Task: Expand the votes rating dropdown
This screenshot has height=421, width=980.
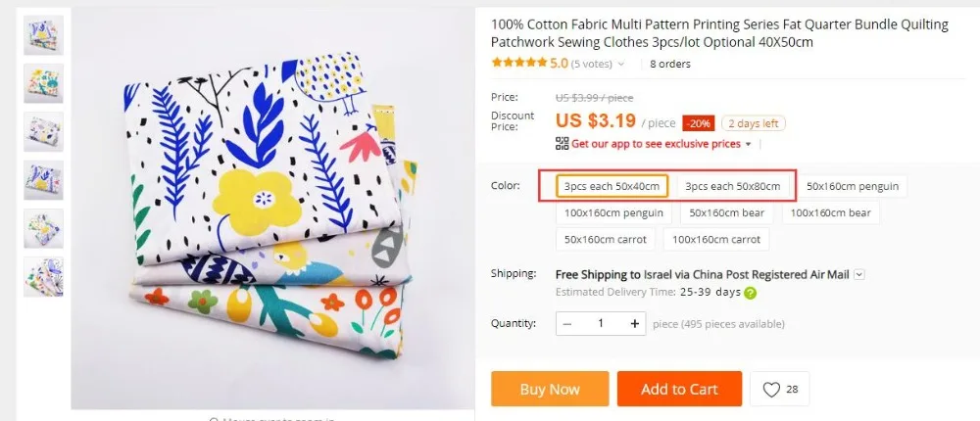Action: click(621, 65)
